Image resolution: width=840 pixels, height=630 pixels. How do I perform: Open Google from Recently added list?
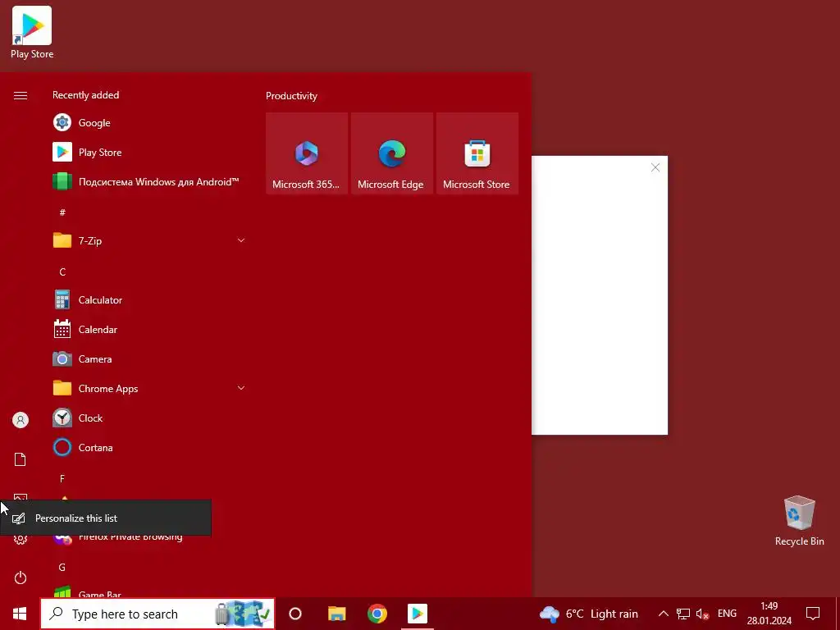(x=149, y=123)
